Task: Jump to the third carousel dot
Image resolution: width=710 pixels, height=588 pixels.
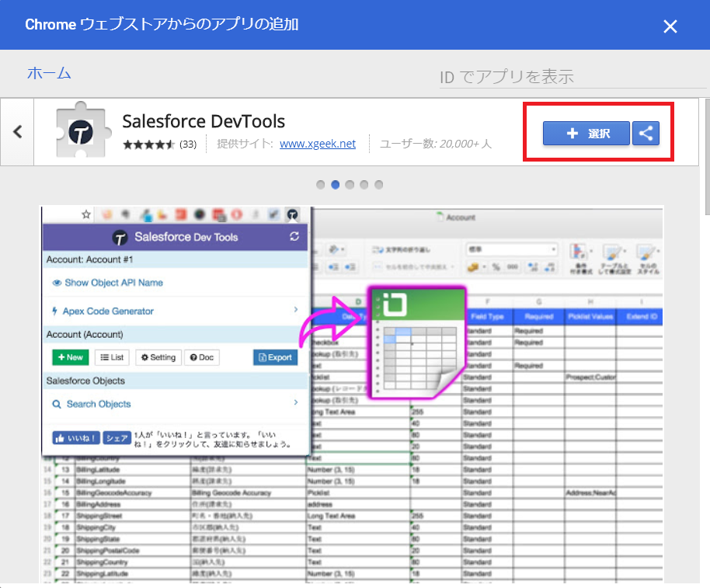Action: click(350, 185)
